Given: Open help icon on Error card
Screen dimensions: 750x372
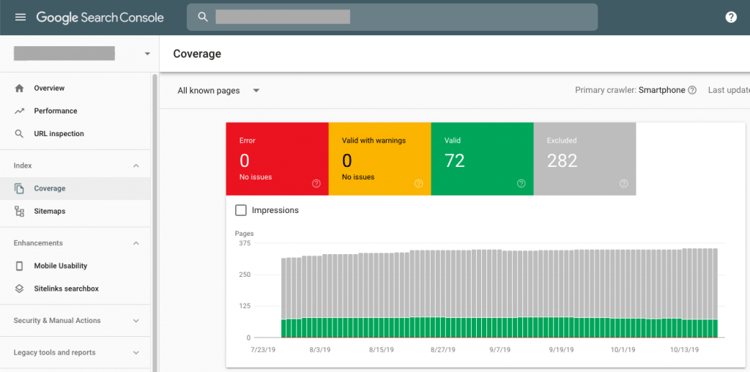Looking at the screenshot, I should 316,184.
